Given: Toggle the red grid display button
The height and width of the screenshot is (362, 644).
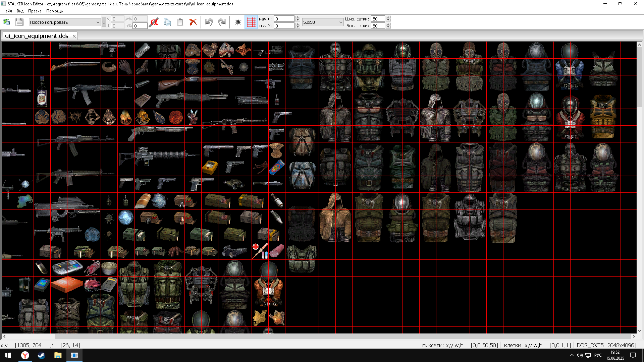Looking at the screenshot, I should pyautogui.click(x=251, y=22).
